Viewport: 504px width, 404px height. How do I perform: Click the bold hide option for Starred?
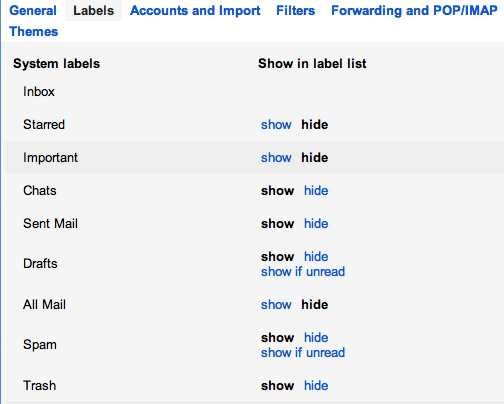[x=315, y=125]
